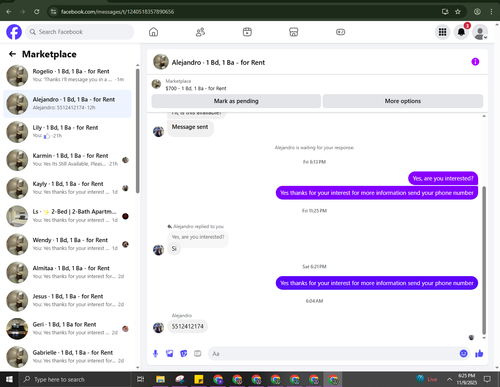Click the "Si" reply message
This screenshot has width=500, height=387.
click(x=174, y=249)
